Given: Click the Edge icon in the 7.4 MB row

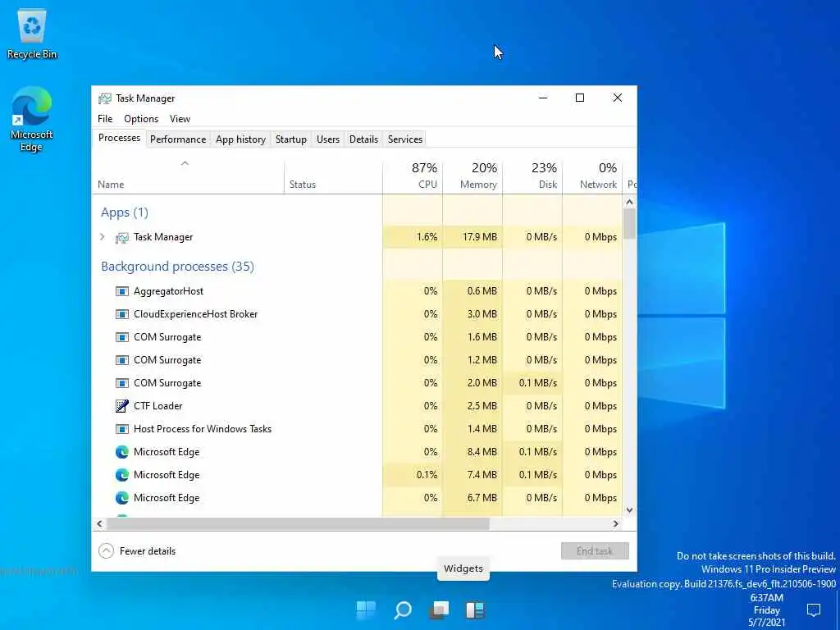Looking at the screenshot, I should (x=122, y=475).
